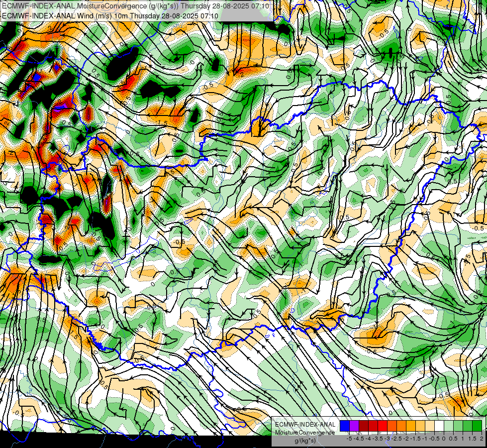Viewport: 487px width, 448px height.
Task: Pick the light green swatch between 0.5 and 1
Action: [458, 426]
